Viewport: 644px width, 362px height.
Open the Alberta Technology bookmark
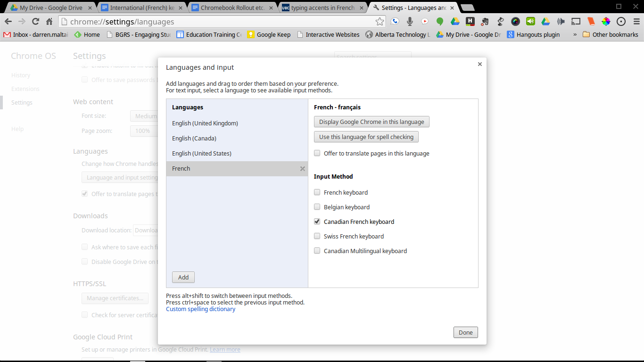pos(398,34)
